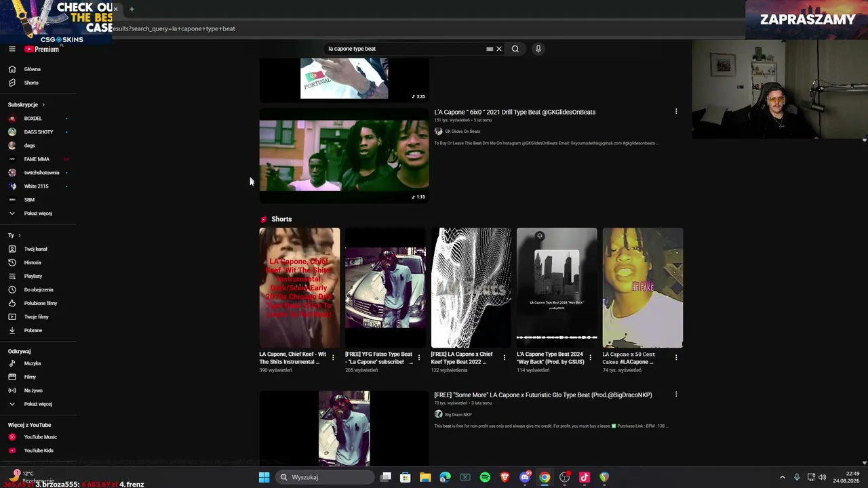Open options for YFG Fatso short
This screenshot has height=488, width=868.
coord(418,357)
